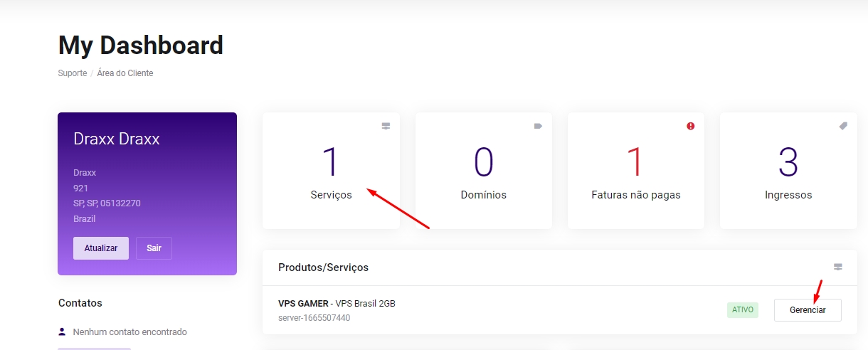Click the Ingressos count of 3
This screenshot has width=868, height=350.
788,162
